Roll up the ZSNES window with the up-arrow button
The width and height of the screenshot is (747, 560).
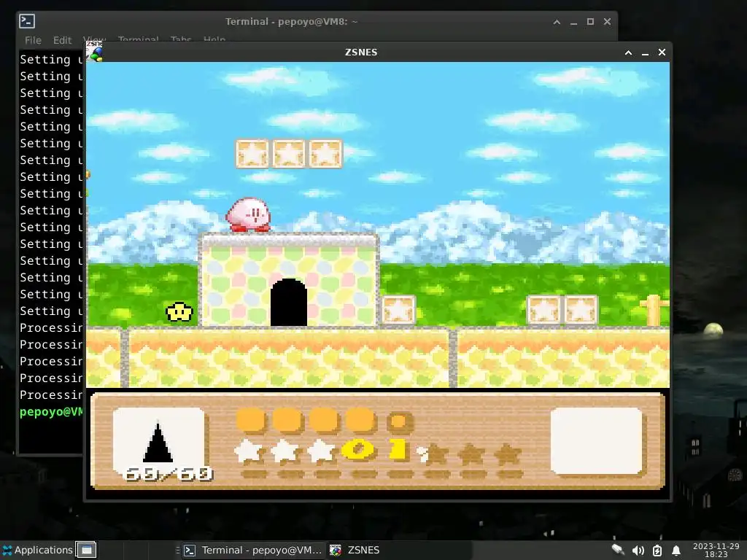pyautogui.click(x=628, y=52)
